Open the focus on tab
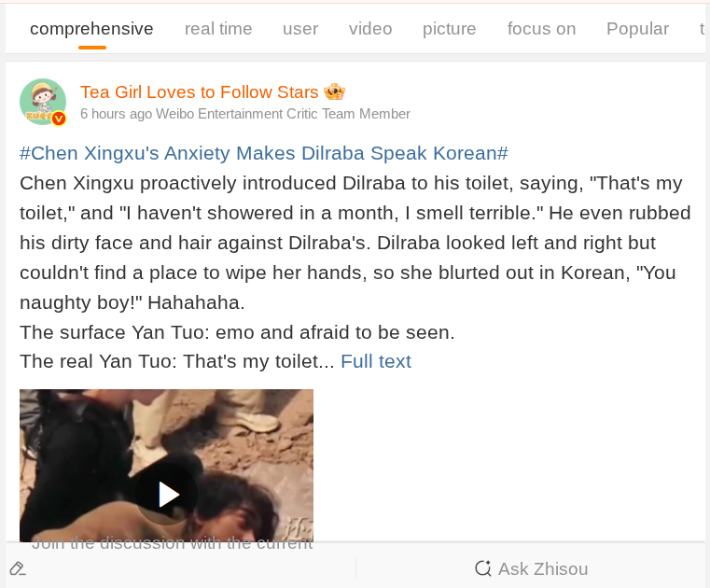The height and width of the screenshot is (588, 710). coord(541,29)
